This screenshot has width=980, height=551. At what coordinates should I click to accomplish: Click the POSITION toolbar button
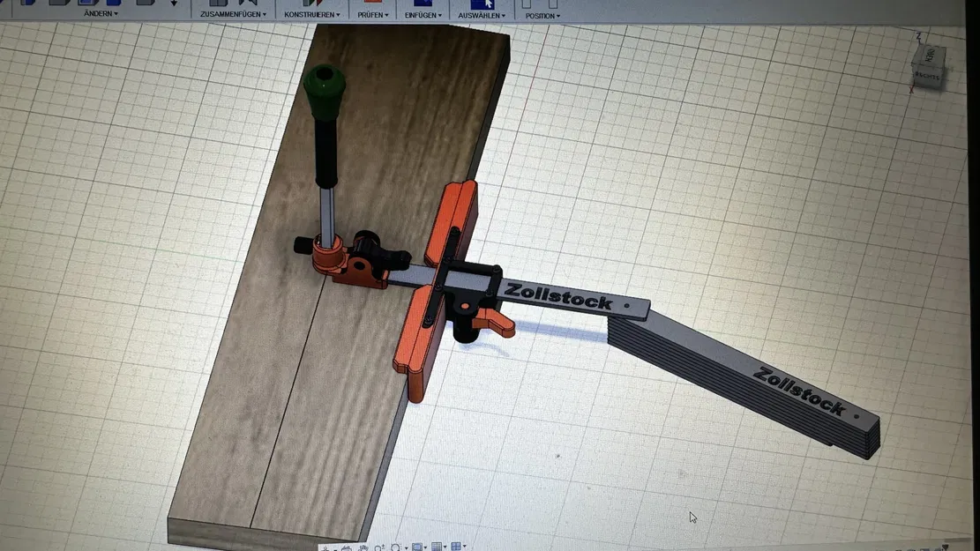point(540,14)
